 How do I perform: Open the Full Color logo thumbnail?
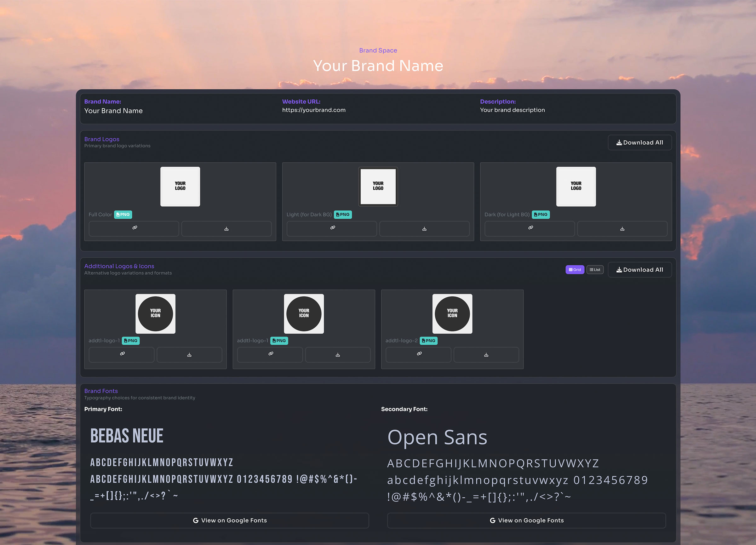(180, 186)
